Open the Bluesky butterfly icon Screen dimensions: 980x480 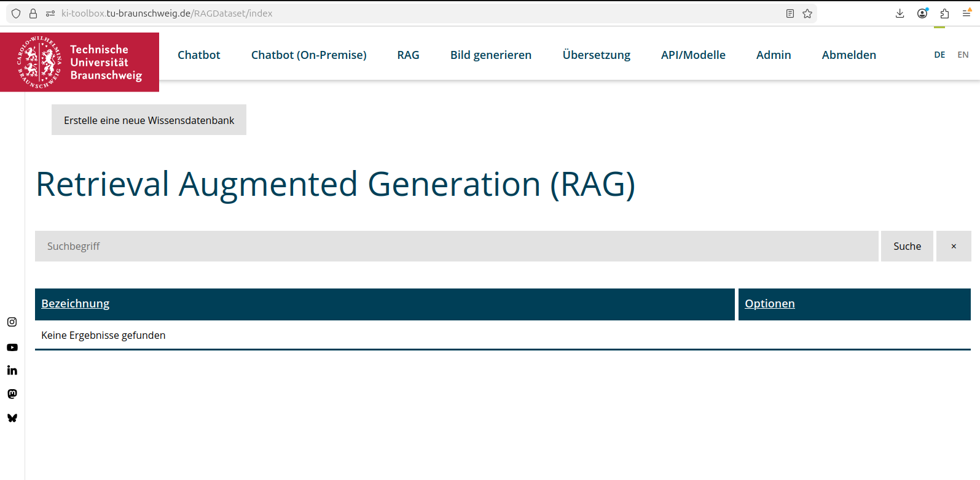coord(12,418)
